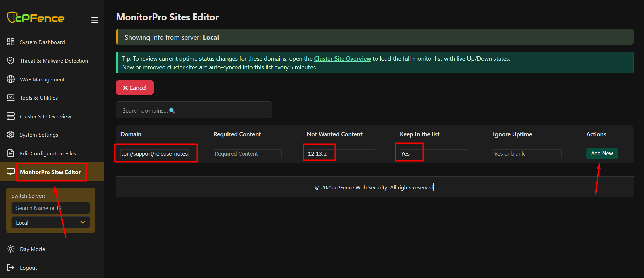This screenshot has height=278, width=644.
Task: Click the System Dashboard grid icon
Action: [x=11, y=42]
